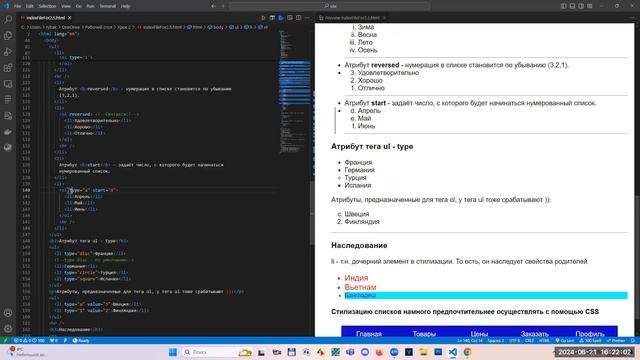This screenshot has height=360, width=640.
Task: Click the Наследование heading in the preview
Action: pyautogui.click(x=359, y=245)
